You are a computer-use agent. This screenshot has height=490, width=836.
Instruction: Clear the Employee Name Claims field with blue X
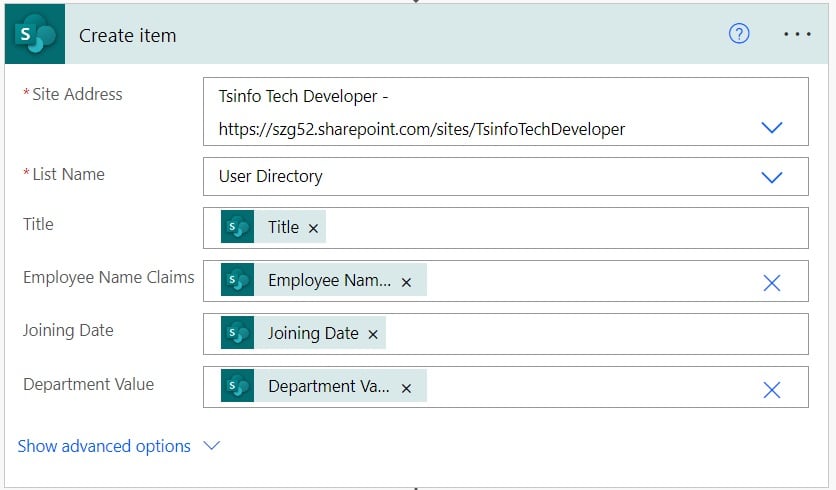point(771,283)
